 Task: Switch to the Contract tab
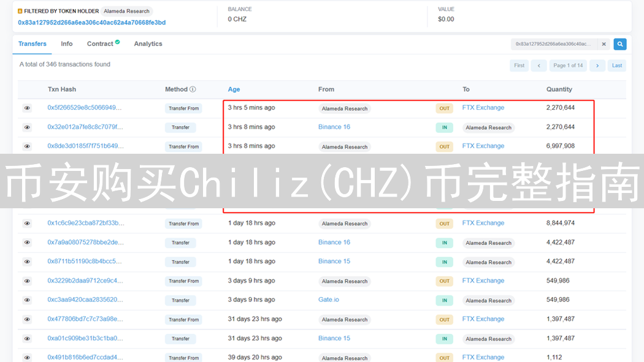[x=103, y=43]
